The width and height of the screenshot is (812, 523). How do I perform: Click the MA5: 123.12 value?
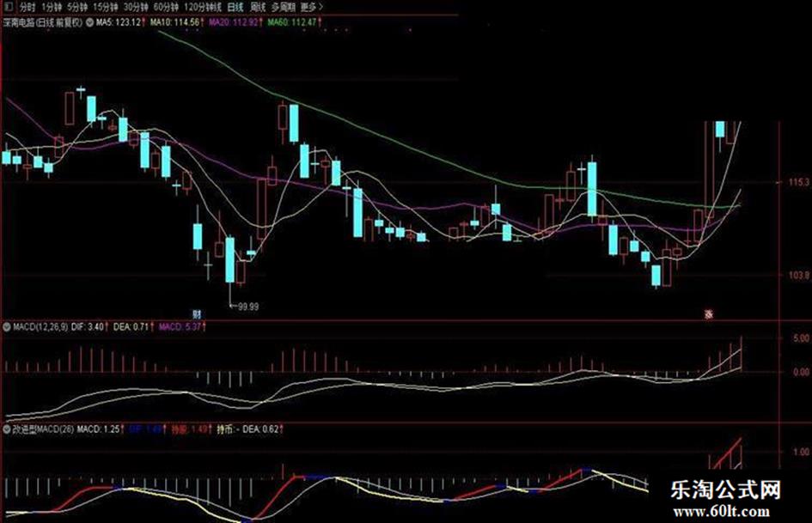click(118, 23)
